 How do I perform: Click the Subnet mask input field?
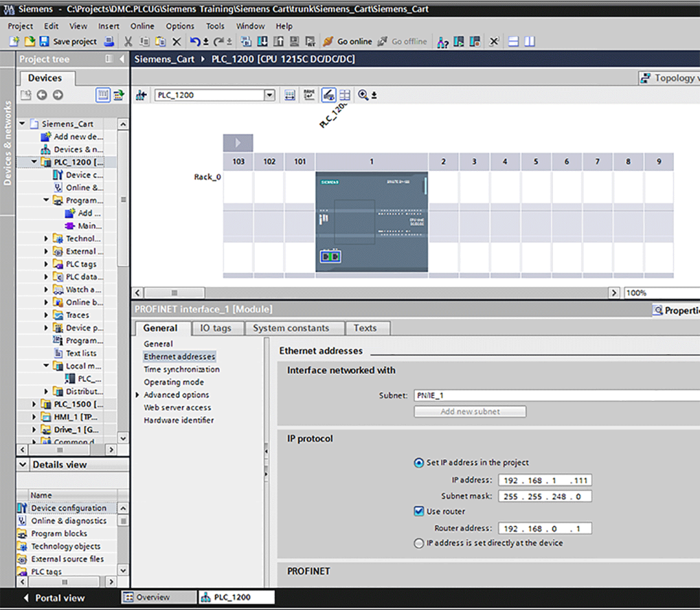point(544,496)
